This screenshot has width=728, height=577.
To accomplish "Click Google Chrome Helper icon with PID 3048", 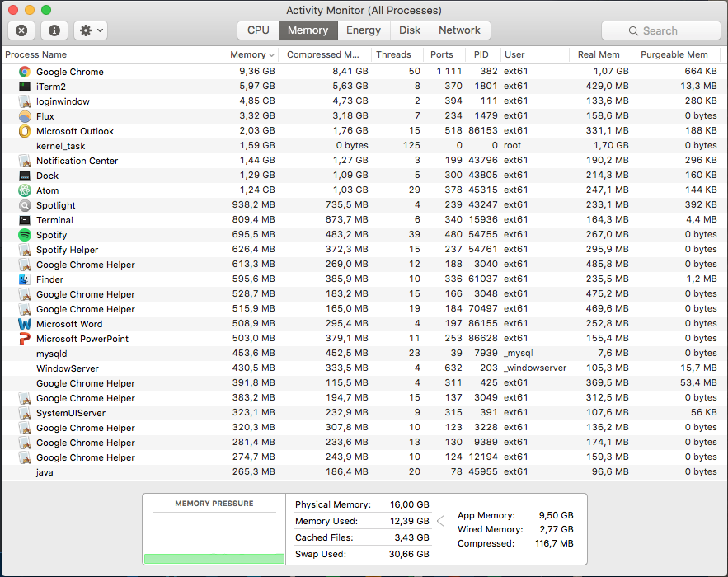I will pos(25,294).
